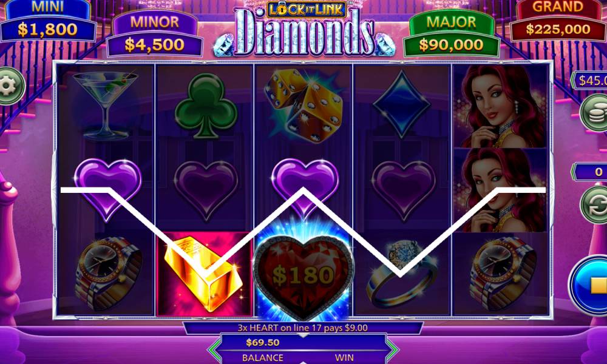The image size is (607, 364).
Task: Click the $180 red heart symbol
Action: (303, 275)
